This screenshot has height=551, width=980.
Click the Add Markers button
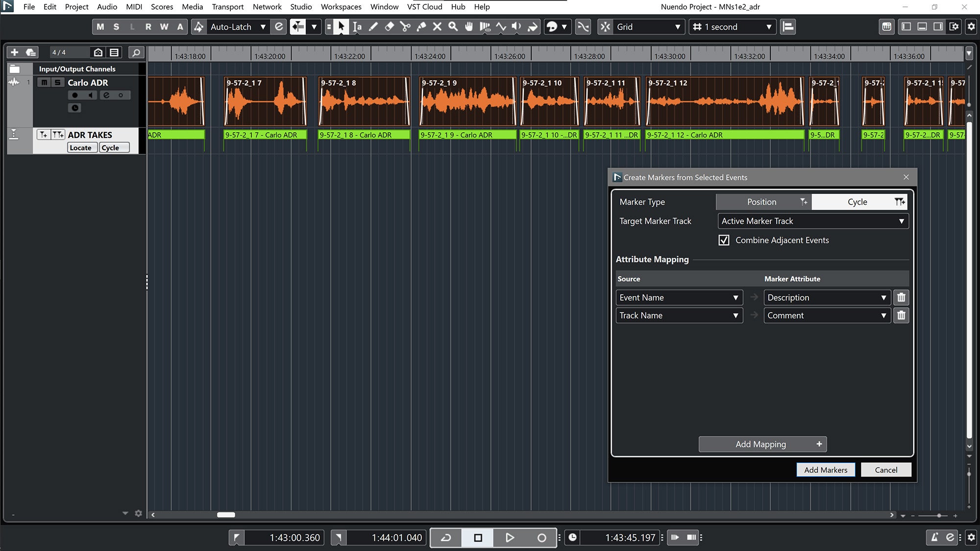[x=825, y=470]
